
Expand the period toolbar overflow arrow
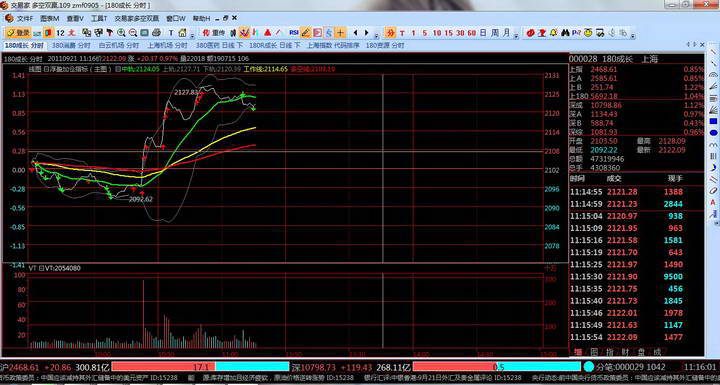pyautogui.click(x=516, y=36)
